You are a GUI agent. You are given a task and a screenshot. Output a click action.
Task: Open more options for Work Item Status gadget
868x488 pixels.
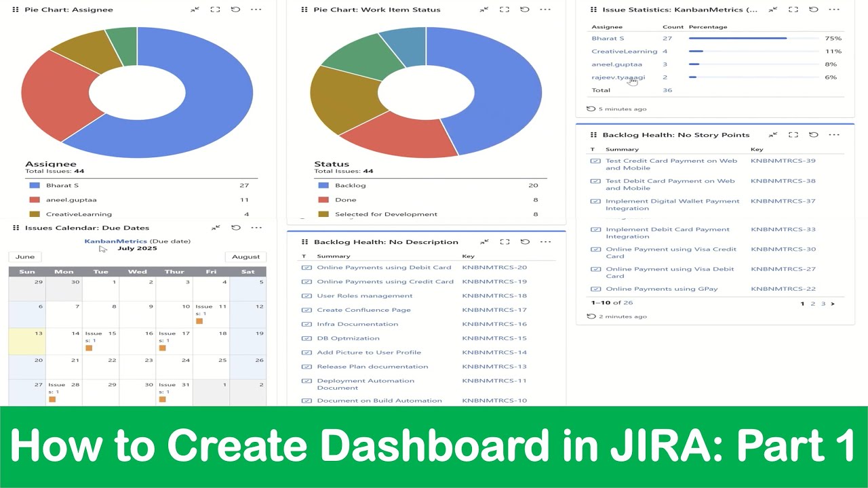coord(545,9)
